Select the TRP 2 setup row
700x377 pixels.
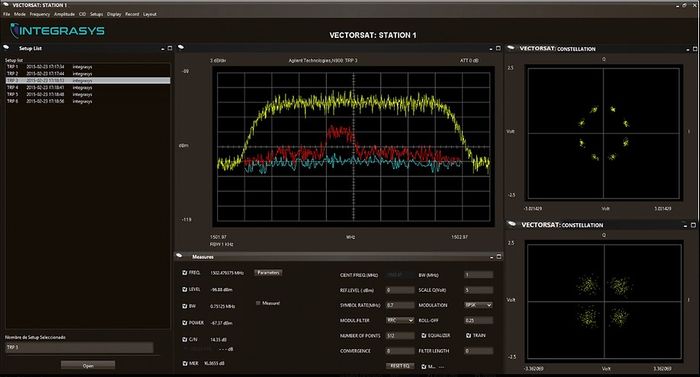click(88, 74)
